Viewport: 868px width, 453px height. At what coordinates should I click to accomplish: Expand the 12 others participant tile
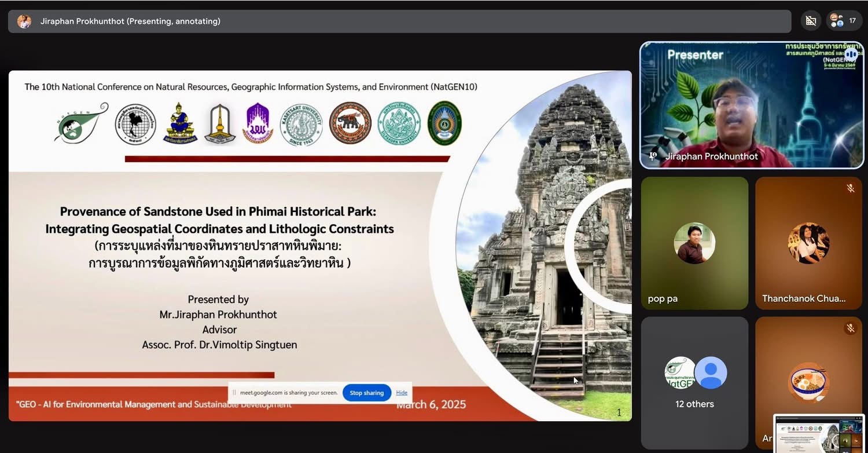(x=694, y=382)
